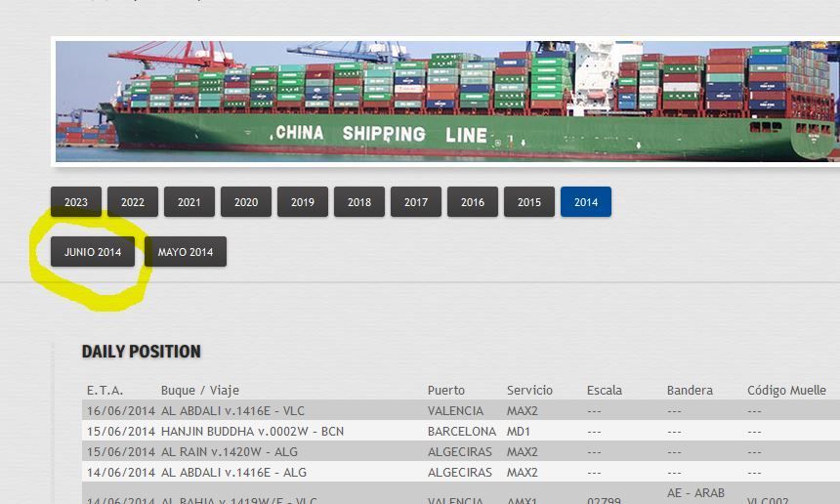This screenshot has width=840, height=504.
Task: Click MAX2 service in AL ABDALI VLC row
Action: pos(523,411)
